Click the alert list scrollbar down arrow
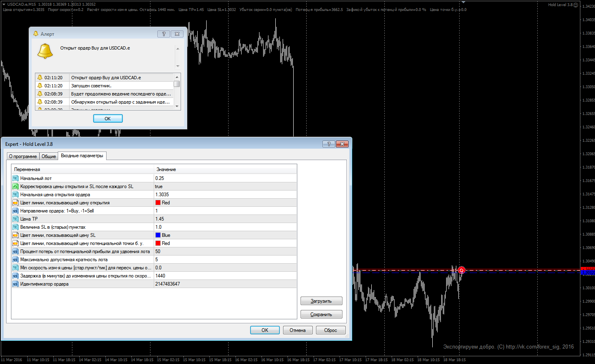Image resolution: width=595 pixels, height=364 pixels. (x=177, y=106)
